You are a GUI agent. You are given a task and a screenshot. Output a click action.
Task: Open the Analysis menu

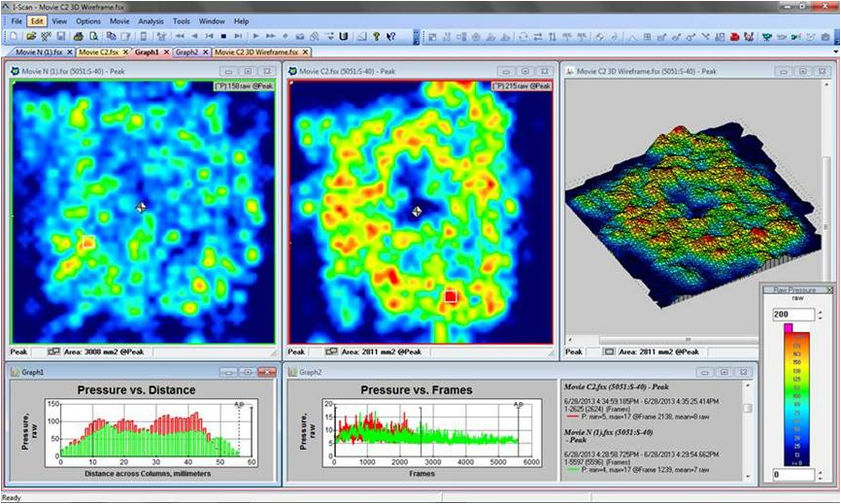click(x=151, y=20)
